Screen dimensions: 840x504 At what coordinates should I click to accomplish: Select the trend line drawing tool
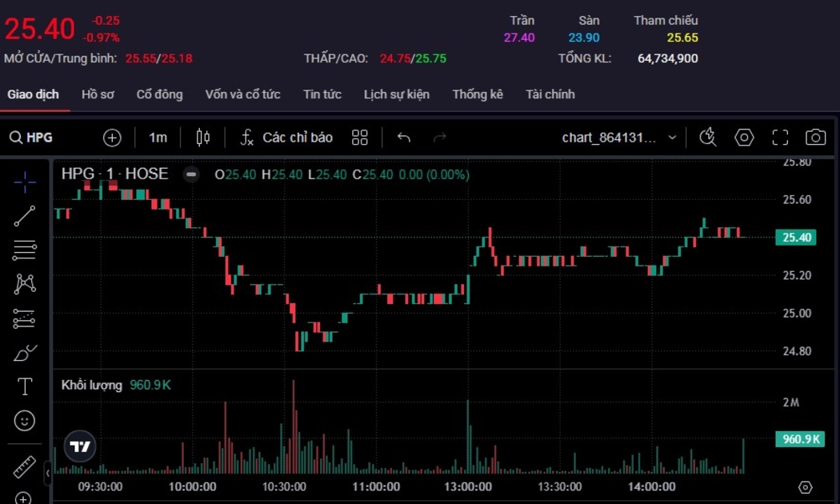pyautogui.click(x=25, y=216)
